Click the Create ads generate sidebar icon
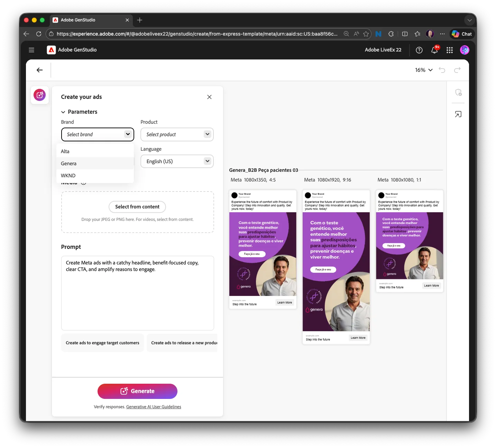This screenshot has height=448, width=496. tap(40, 95)
